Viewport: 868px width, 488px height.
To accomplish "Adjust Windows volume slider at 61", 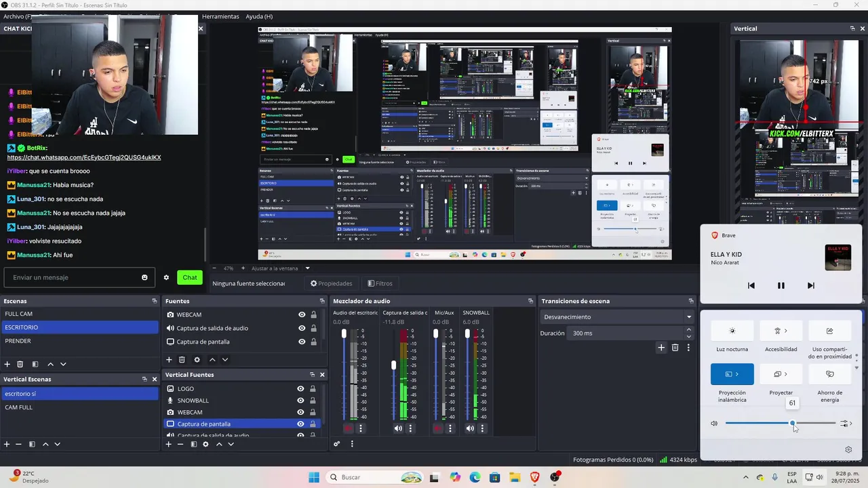I will [x=792, y=424].
